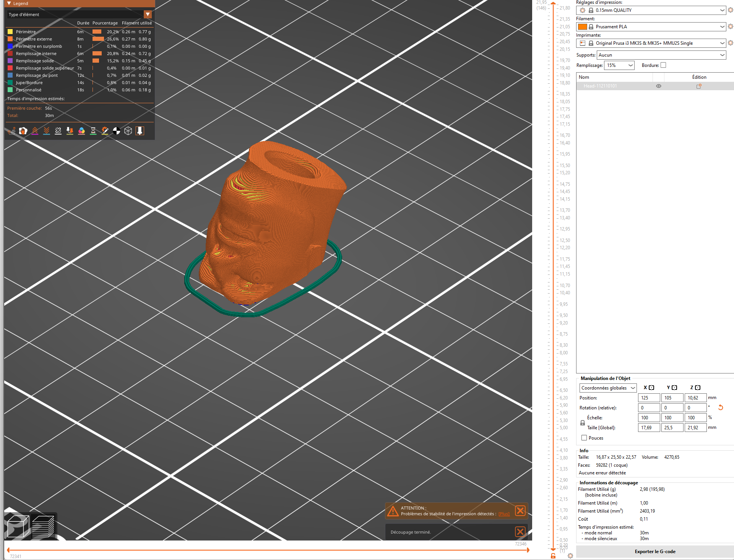Image resolution: width=734 pixels, height=560 pixels.
Task: Toggle color changes icon in legend
Action: [x=81, y=131]
